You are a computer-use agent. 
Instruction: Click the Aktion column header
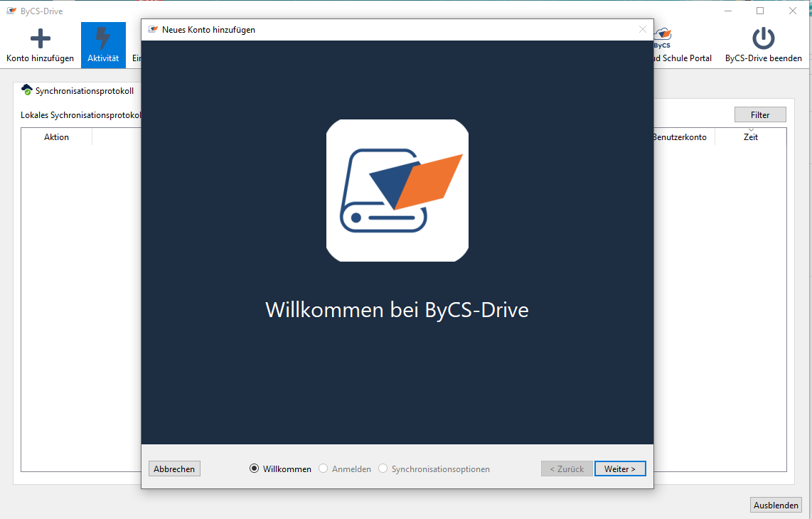tap(56, 137)
